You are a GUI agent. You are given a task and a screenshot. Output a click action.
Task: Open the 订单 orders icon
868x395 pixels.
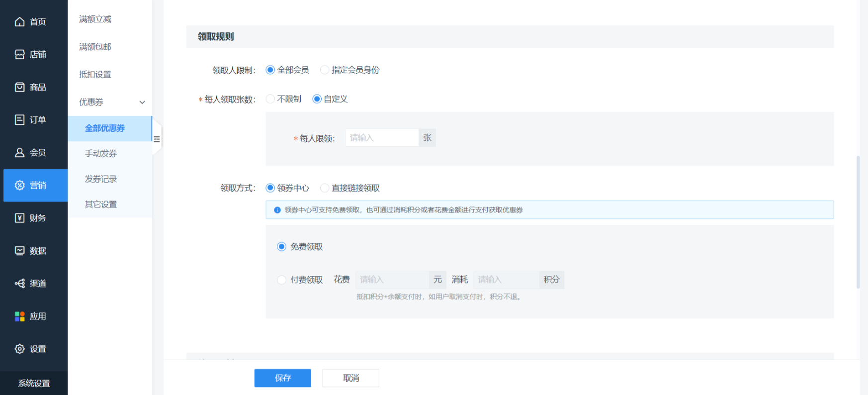pos(20,120)
